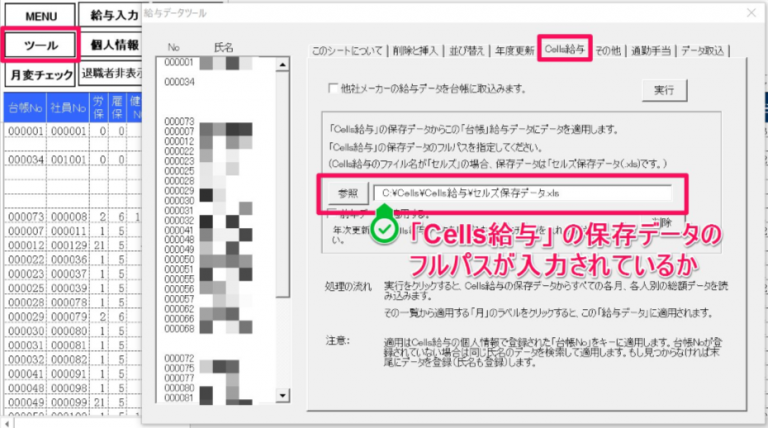
Task: Click the Cells給与 save data path field
Action: click(523, 193)
